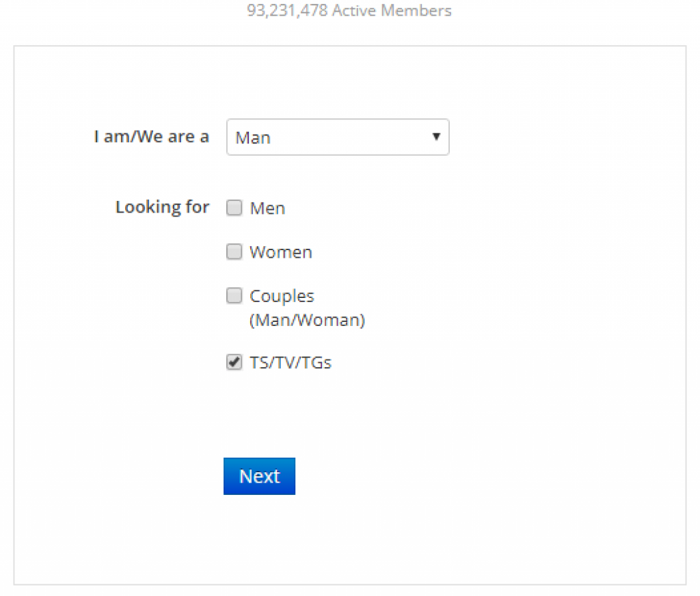The height and width of the screenshot is (596, 700).
Task: Click the dropdown arrow beside Man
Action: pos(435,137)
